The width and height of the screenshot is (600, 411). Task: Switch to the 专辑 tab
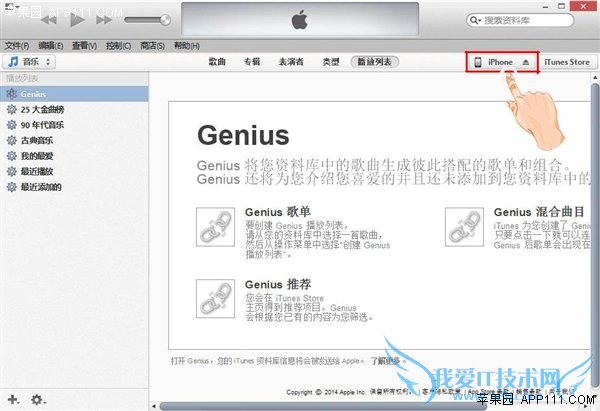[252, 62]
